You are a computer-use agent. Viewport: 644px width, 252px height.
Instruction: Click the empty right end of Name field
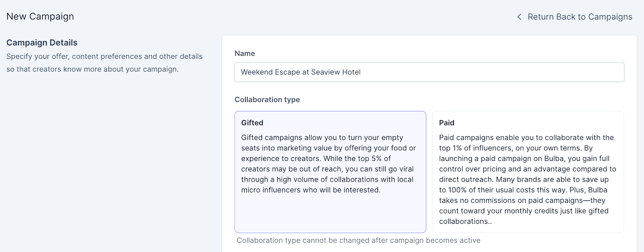(x=563, y=72)
